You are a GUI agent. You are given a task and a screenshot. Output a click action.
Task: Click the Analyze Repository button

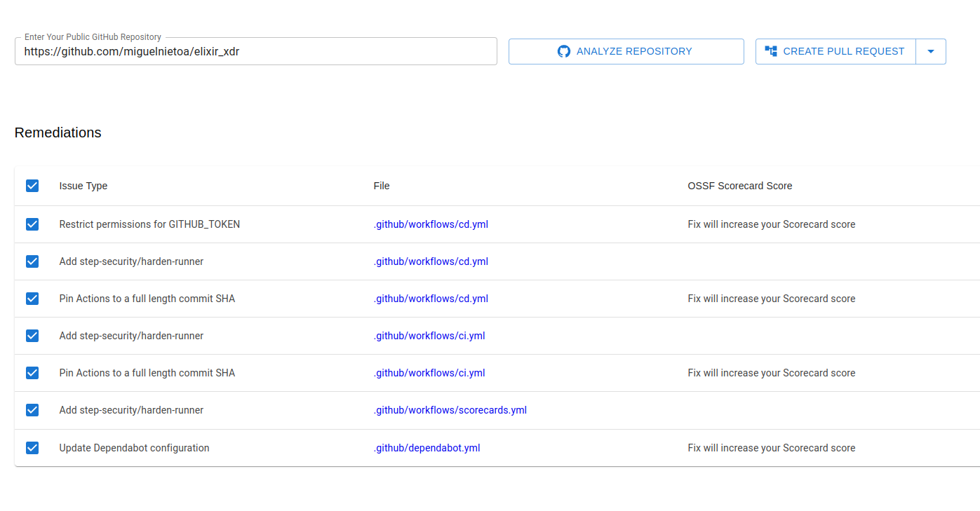625,51
